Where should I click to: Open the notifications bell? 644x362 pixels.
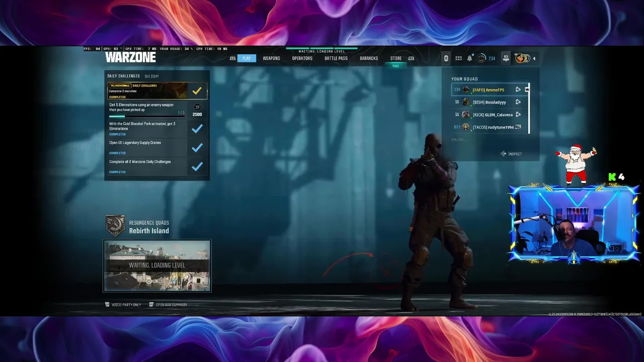pos(469,58)
